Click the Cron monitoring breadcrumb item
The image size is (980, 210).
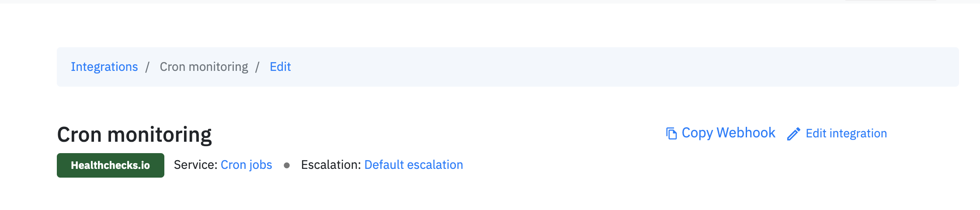click(x=204, y=66)
